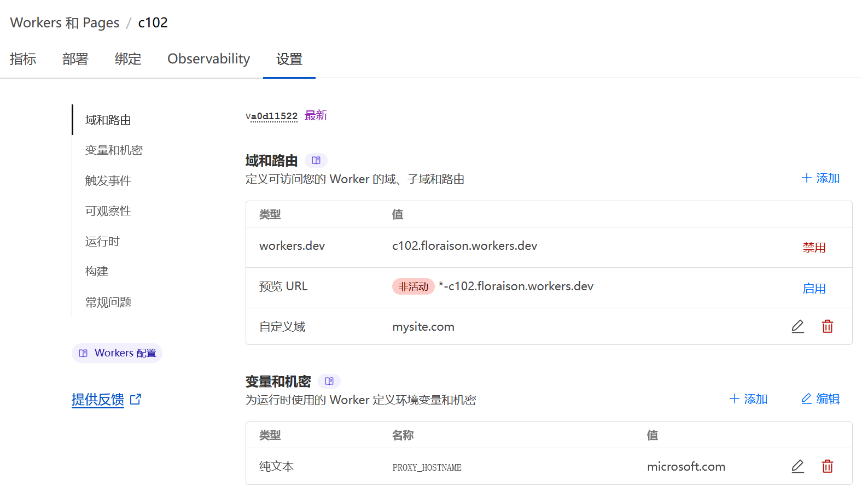Switch to the Observability tab
Image resolution: width=862 pixels, height=504 pixels.
tap(208, 59)
